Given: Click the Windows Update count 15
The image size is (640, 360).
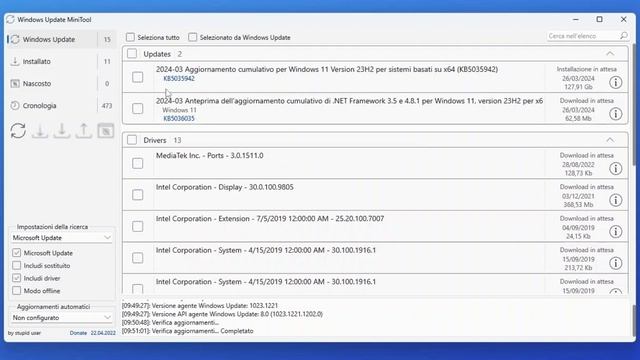Looking at the screenshot, I should pyautogui.click(x=107, y=39).
